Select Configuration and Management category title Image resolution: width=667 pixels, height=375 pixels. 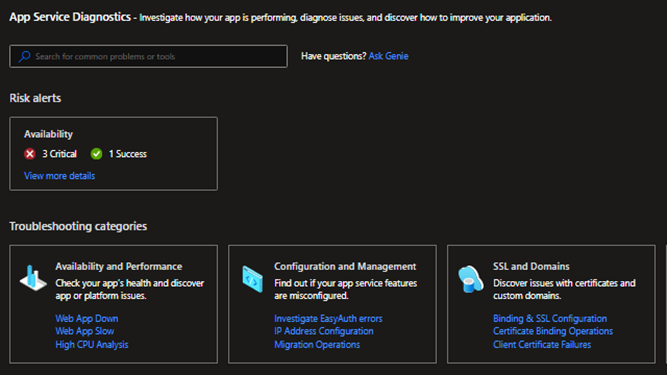345,267
